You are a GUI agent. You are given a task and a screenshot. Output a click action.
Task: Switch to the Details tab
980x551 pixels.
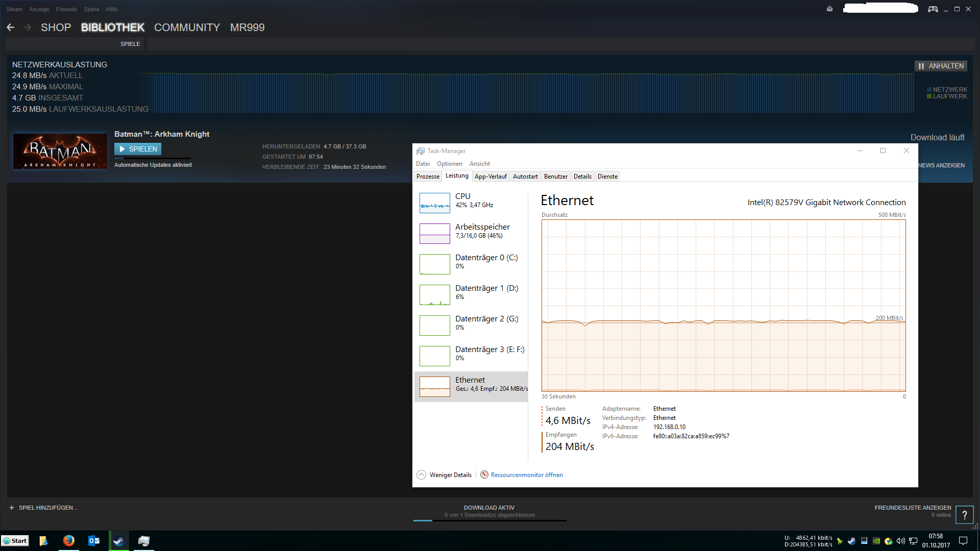click(x=582, y=177)
